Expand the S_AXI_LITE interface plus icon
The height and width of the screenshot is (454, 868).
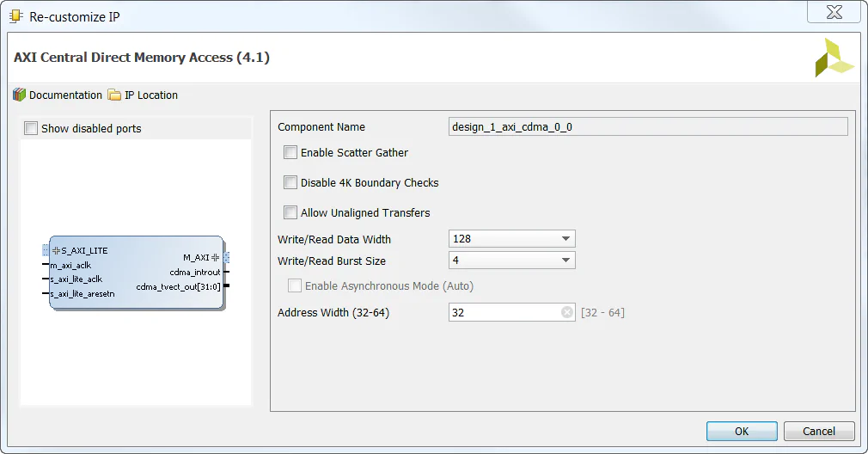click(56, 250)
